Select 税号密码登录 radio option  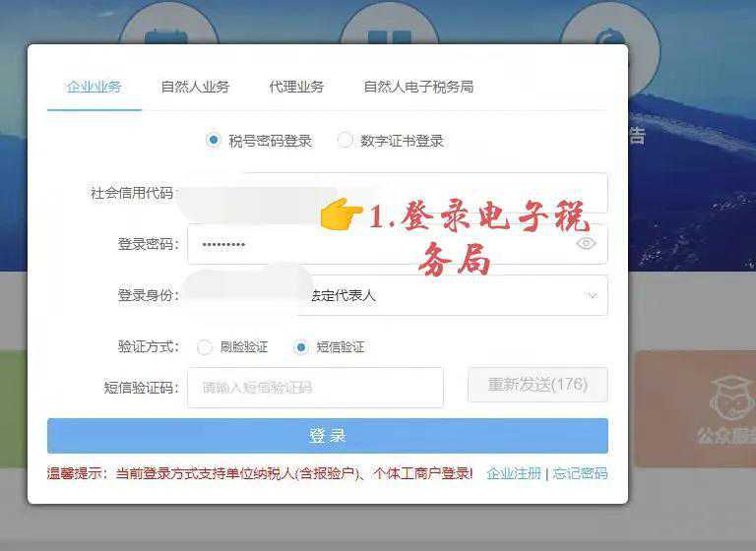(213, 141)
